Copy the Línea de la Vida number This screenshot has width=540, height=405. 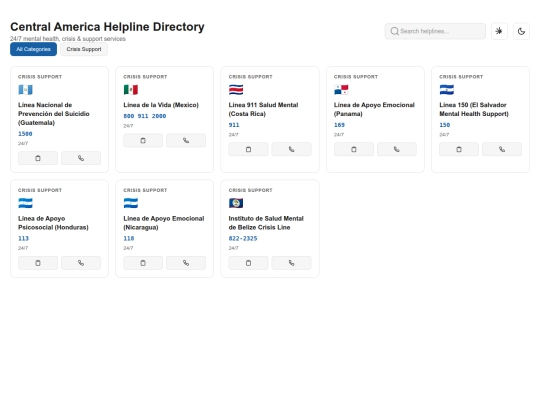tap(143, 141)
